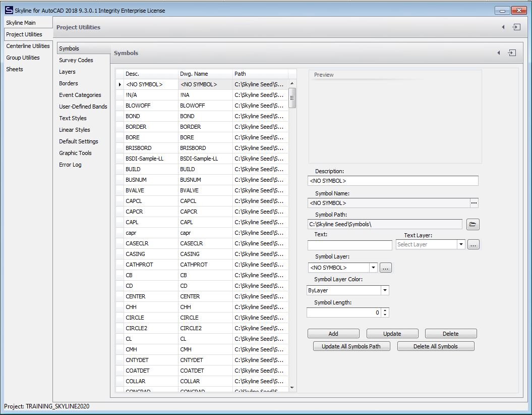Click the Description input field
Screen dimensions: 532x415
[x=393, y=181]
